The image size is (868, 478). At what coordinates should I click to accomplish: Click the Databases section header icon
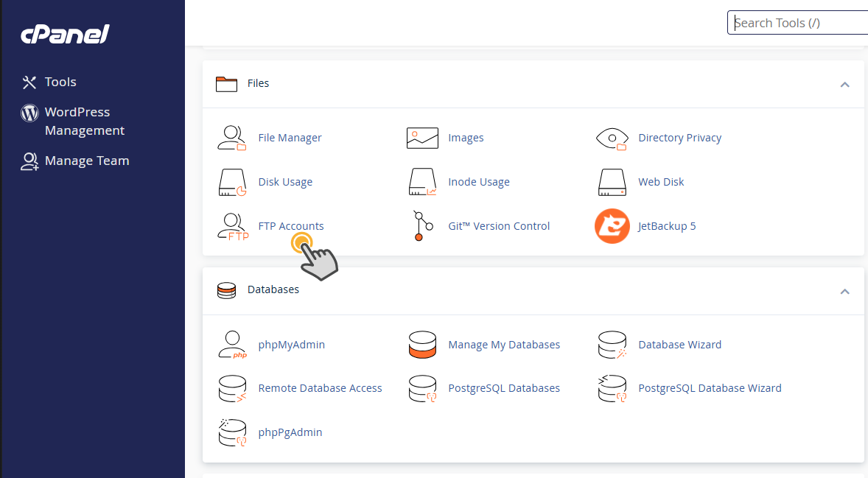[x=226, y=290]
